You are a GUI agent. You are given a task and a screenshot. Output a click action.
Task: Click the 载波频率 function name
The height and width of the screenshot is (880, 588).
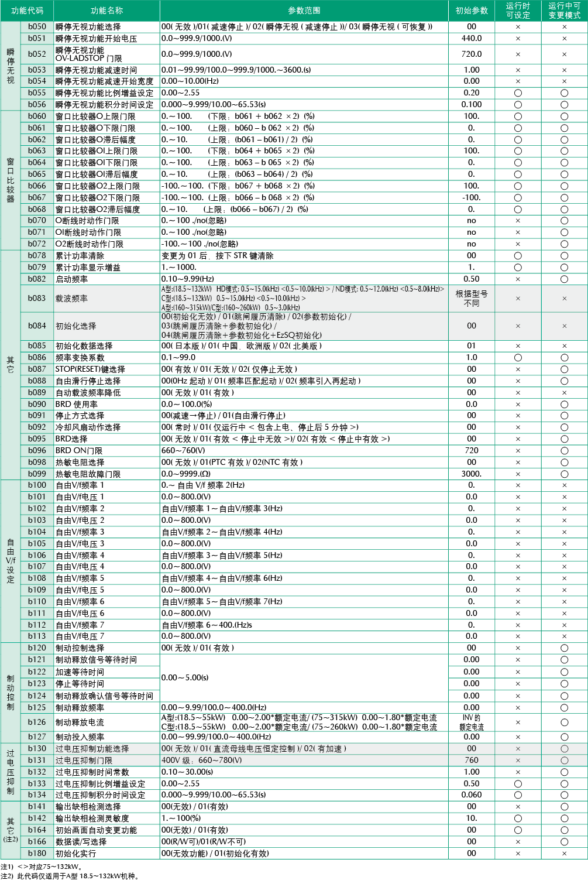(71, 299)
